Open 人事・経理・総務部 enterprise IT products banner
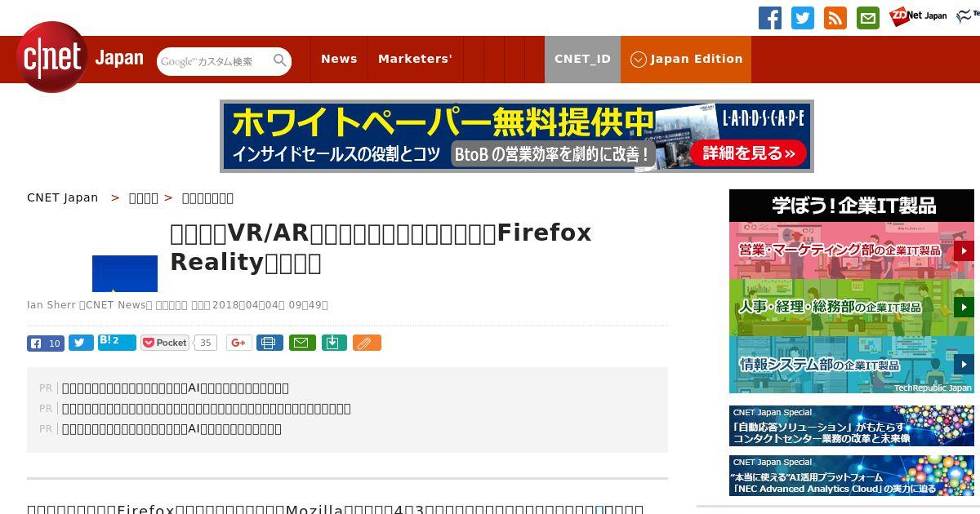 coord(852,308)
